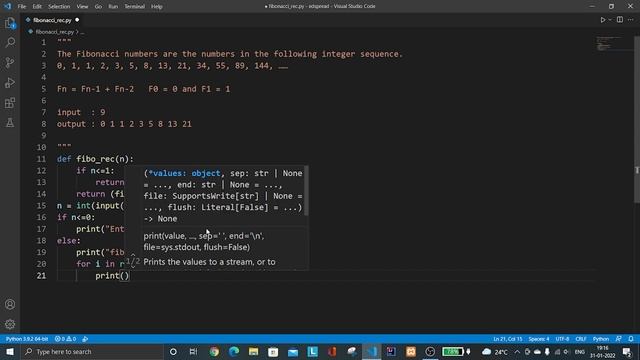This screenshot has width=640, height=360.
Task: Open the Extensions view
Action: (10, 102)
